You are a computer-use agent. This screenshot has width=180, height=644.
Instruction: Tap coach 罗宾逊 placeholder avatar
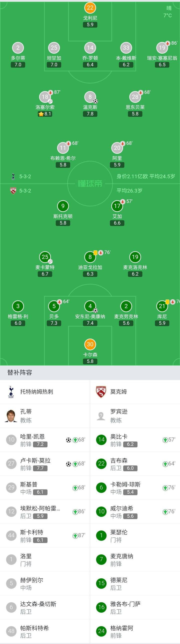pos(101,416)
